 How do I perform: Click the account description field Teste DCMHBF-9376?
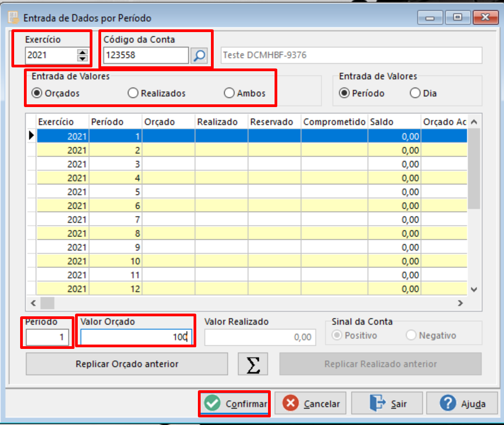click(x=351, y=55)
